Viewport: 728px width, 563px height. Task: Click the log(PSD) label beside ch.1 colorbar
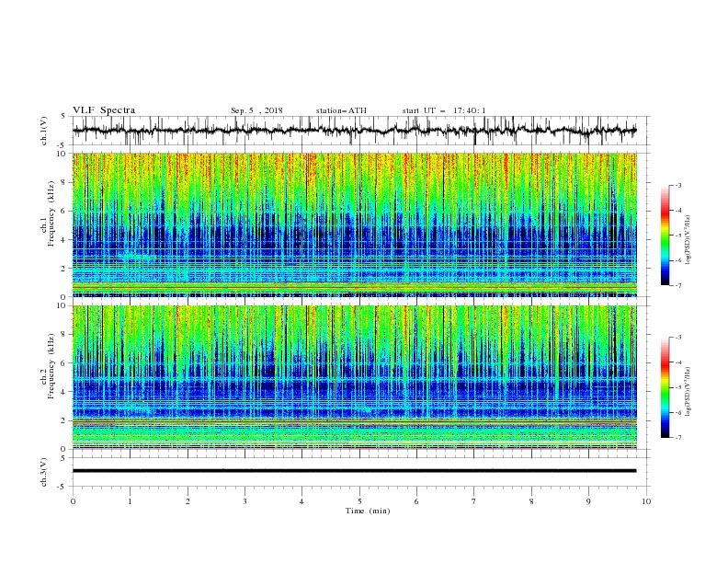click(x=688, y=240)
